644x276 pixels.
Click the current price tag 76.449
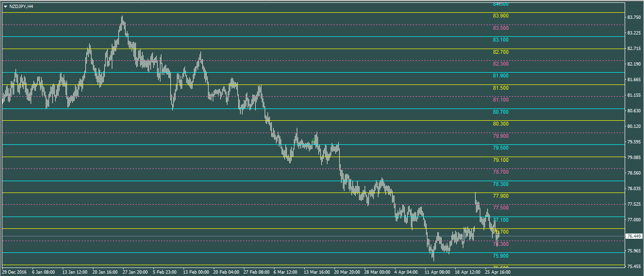point(633,236)
